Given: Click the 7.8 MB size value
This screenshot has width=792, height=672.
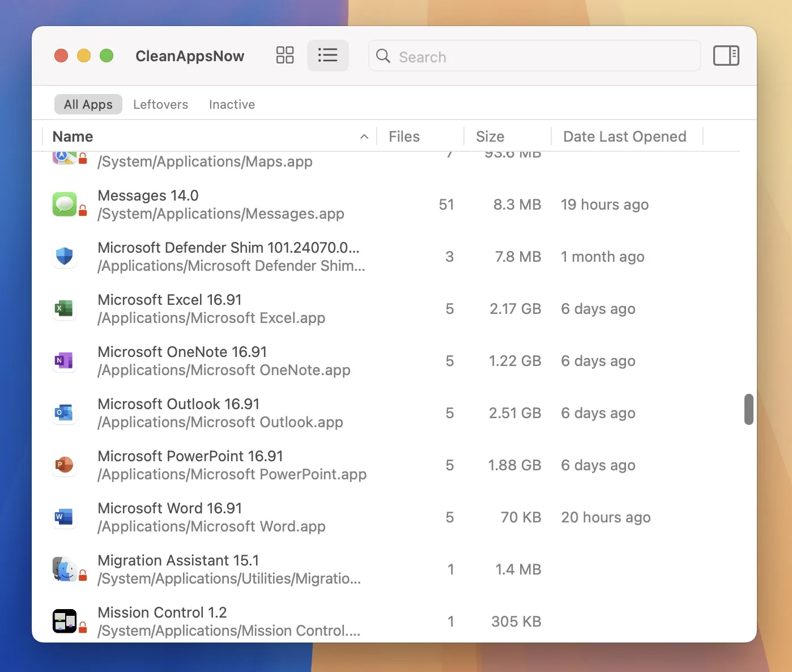Looking at the screenshot, I should point(518,257).
